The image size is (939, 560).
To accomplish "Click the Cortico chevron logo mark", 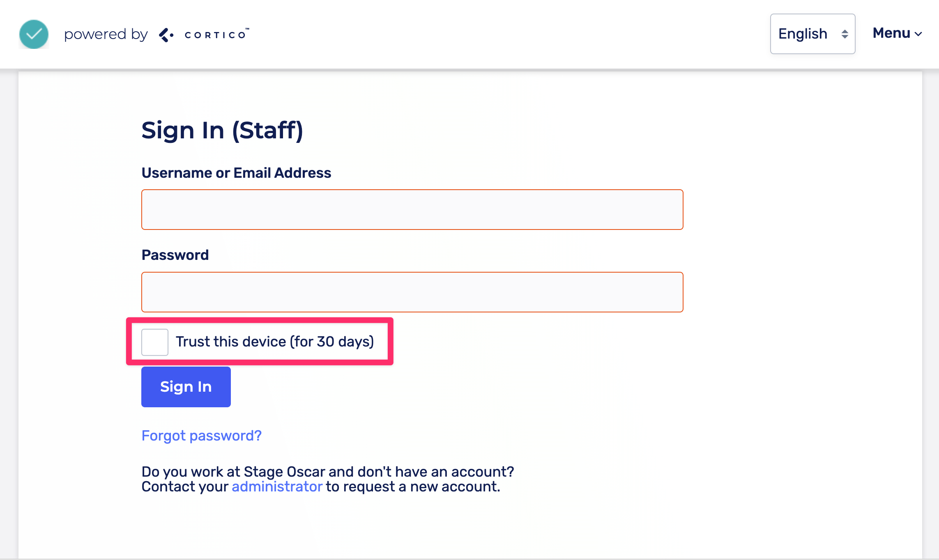I will (x=166, y=35).
